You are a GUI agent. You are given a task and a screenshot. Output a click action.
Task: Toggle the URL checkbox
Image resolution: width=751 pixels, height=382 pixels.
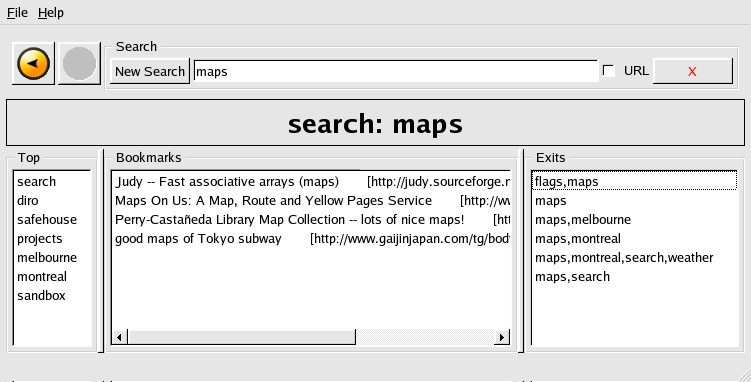coord(609,71)
